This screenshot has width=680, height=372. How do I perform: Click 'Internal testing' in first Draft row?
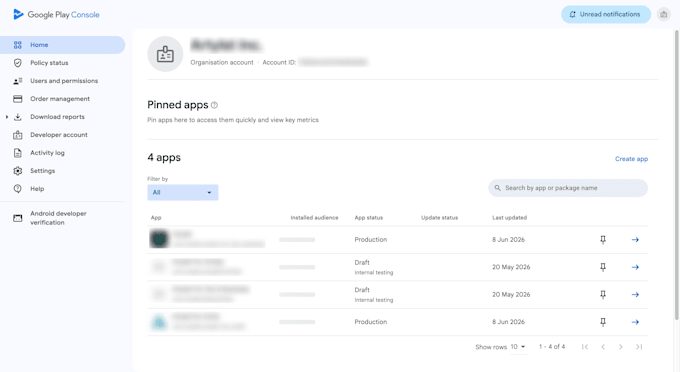coord(374,273)
